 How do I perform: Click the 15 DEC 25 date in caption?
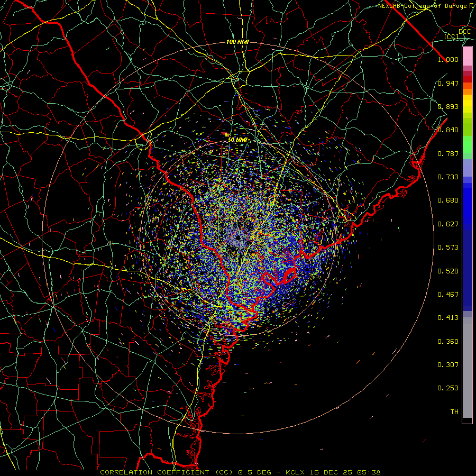[331, 472]
